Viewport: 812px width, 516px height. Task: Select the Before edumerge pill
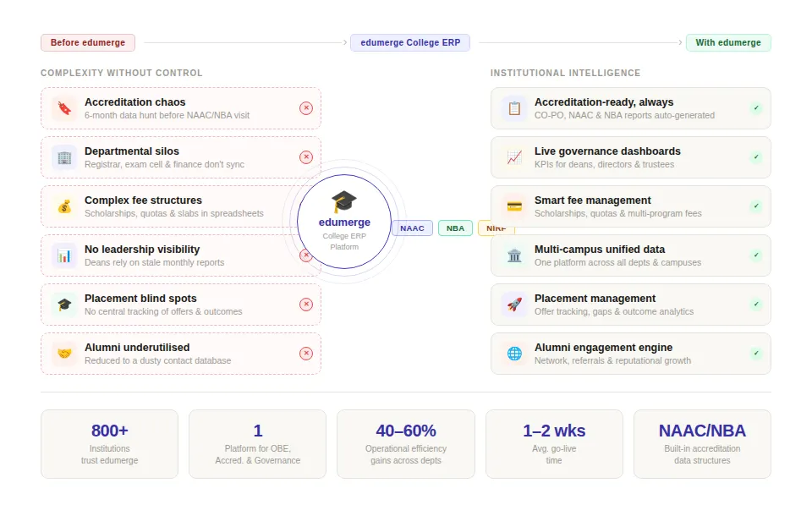point(88,42)
